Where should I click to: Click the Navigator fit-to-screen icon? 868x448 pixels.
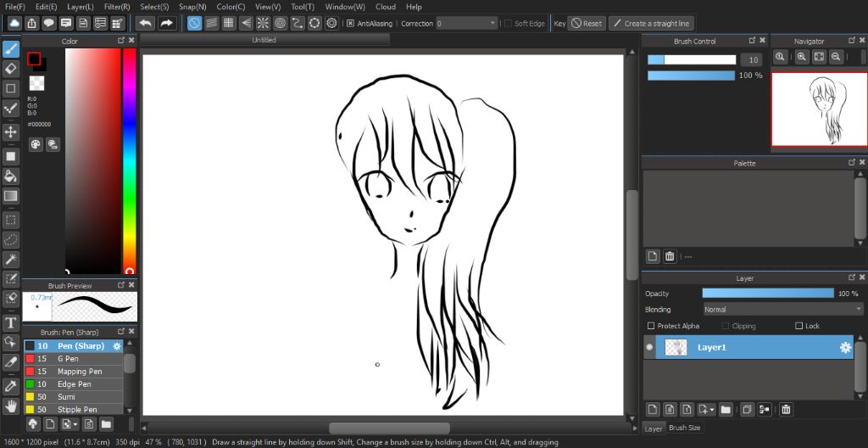tap(819, 57)
